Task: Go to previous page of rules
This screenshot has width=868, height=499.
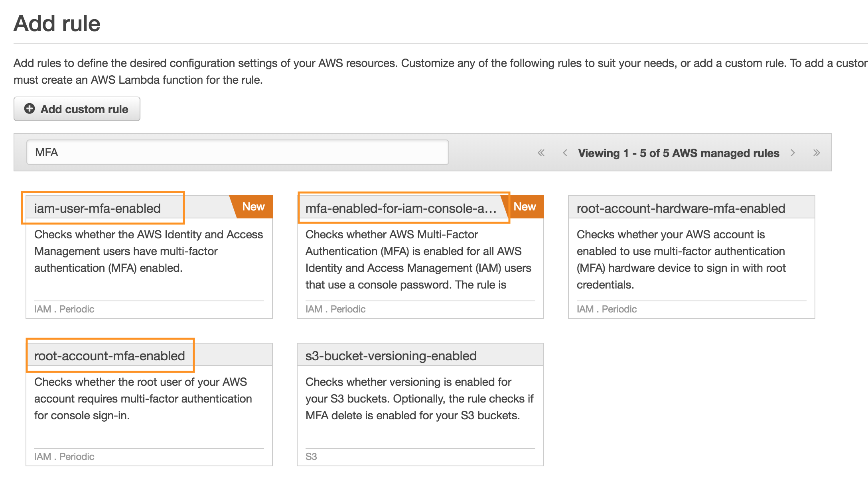Action: tap(565, 153)
